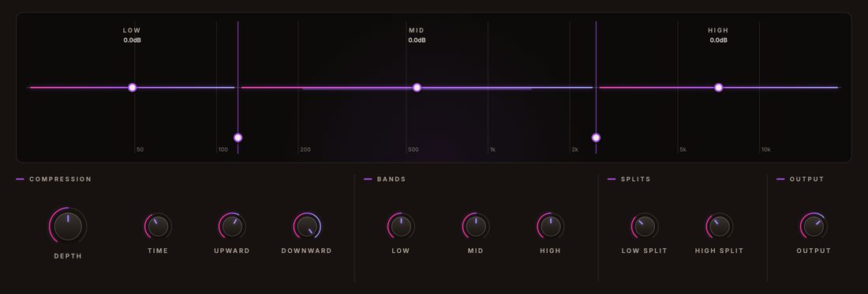
Task: Click the 500 frequency marker
Action: (x=413, y=150)
